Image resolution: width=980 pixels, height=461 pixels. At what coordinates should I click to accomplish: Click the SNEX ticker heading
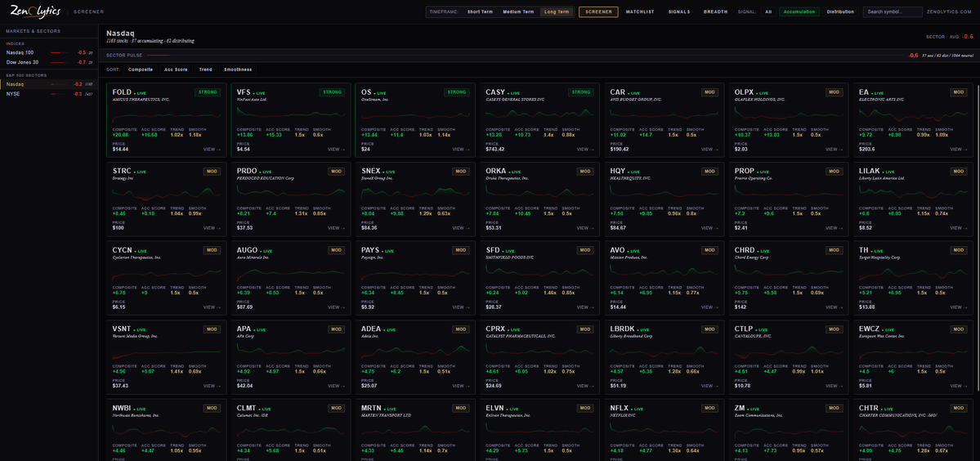370,171
